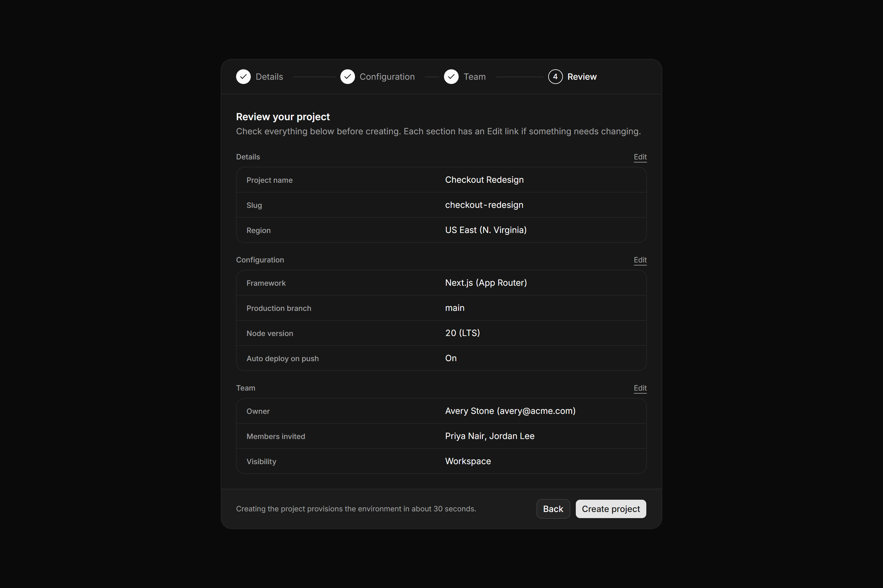Image resolution: width=883 pixels, height=588 pixels.
Task: Click the Back button
Action: pyautogui.click(x=553, y=509)
